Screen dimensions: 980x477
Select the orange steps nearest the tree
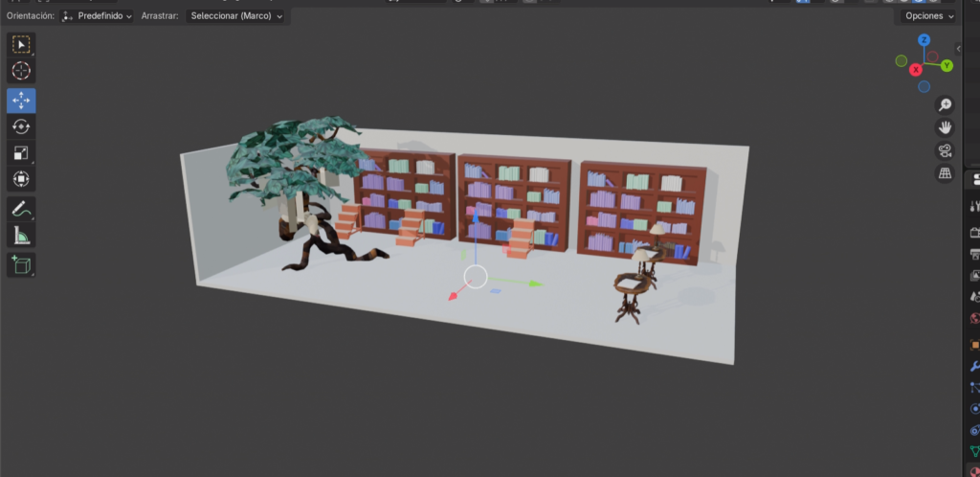click(347, 220)
